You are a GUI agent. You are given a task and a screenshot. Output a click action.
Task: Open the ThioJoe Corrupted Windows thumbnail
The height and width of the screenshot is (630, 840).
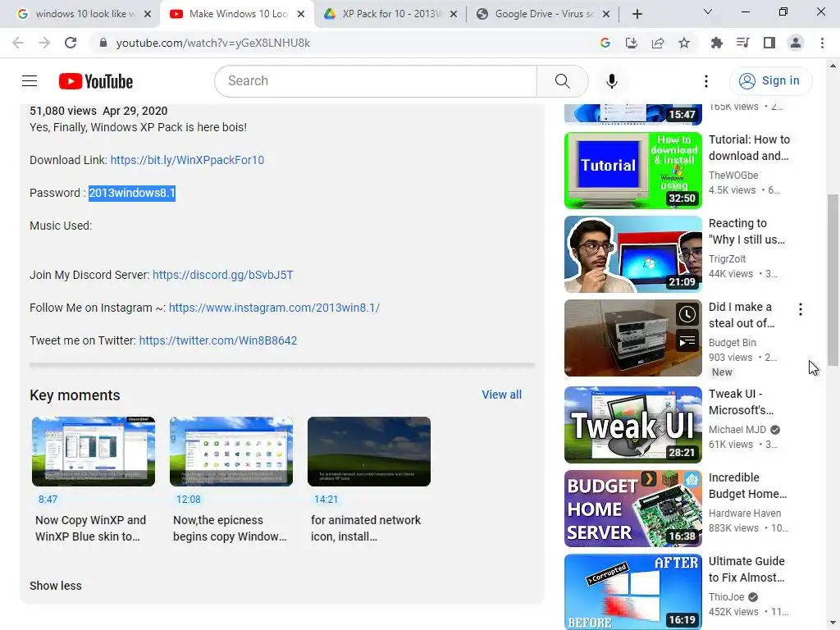[x=633, y=592]
